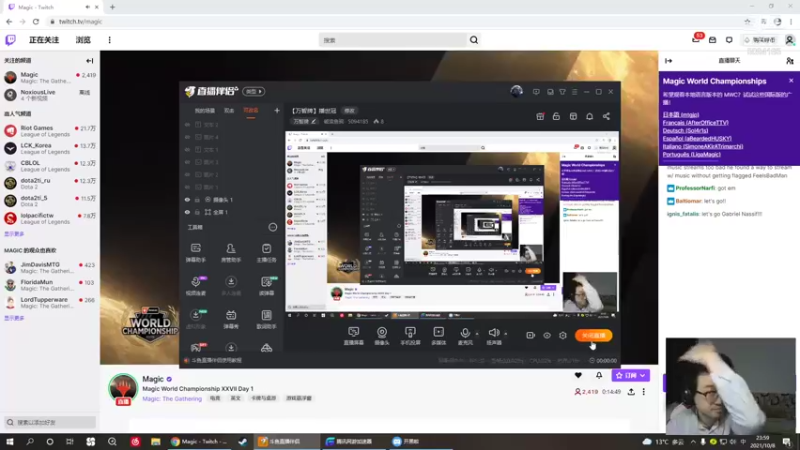Toggle visibility of Picture 3 source
The height and width of the screenshot is (450, 800).
pyautogui.click(x=187, y=162)
